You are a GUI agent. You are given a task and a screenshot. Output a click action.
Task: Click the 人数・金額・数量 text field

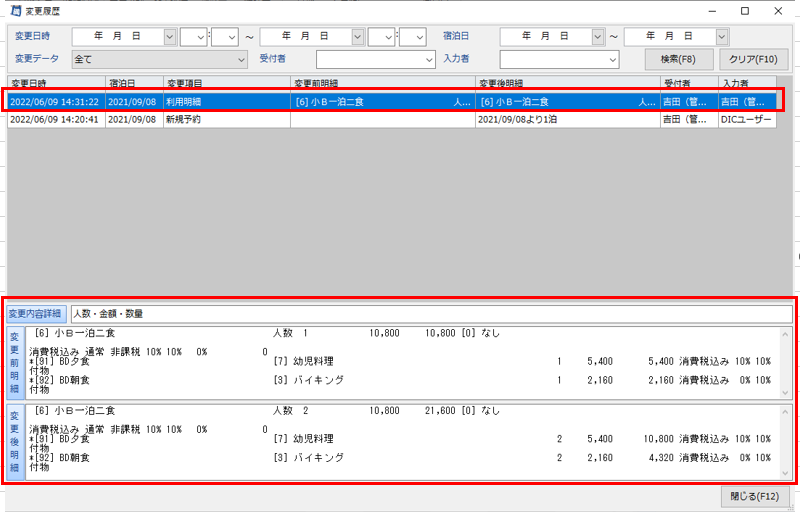(x=430, y=314)
